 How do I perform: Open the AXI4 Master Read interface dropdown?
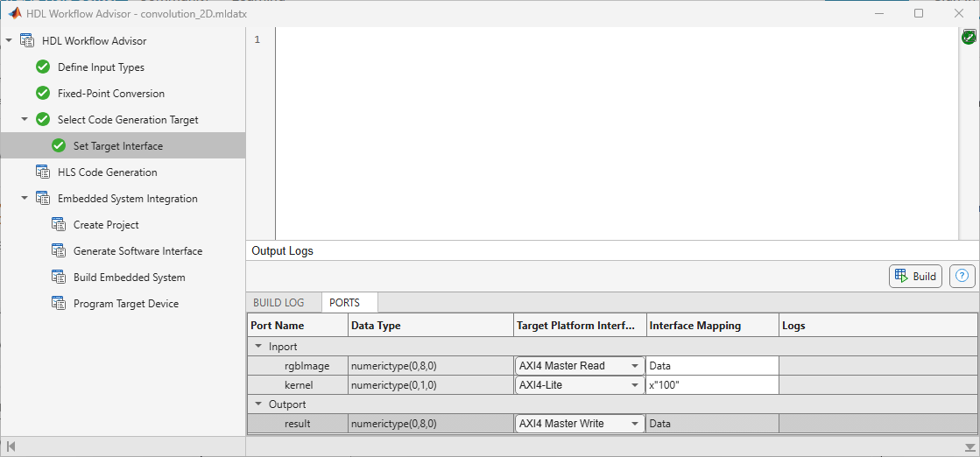coord(635,366)
